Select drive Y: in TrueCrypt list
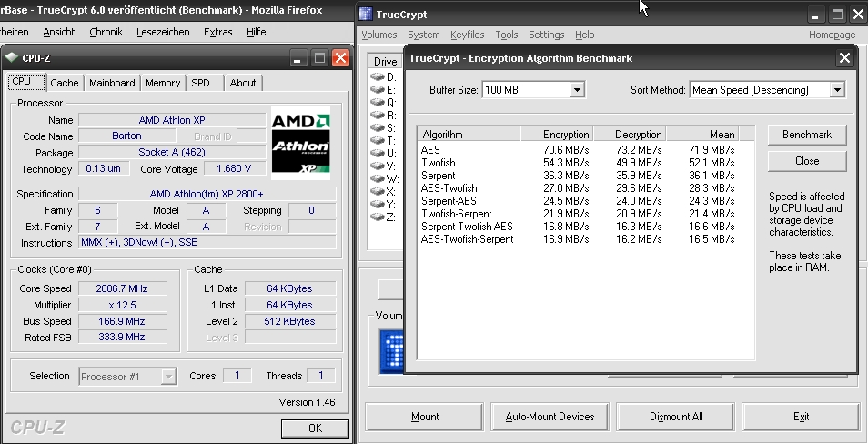Image resolution: width=868 pixels, height=444 pixels. (384, 205)
